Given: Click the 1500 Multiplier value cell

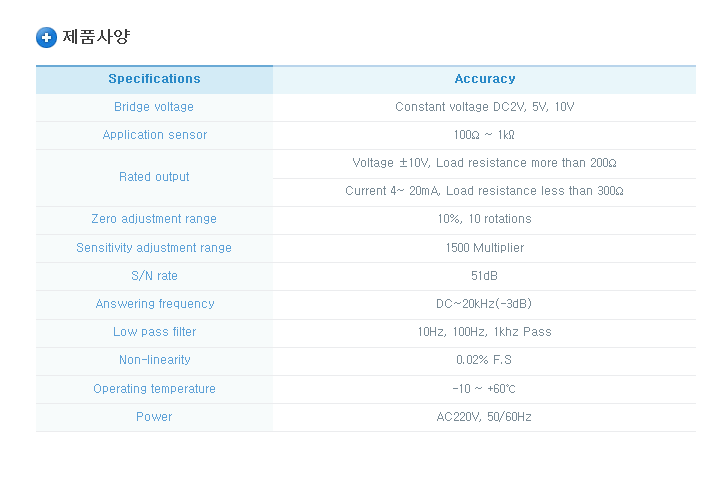Looking at the screenshot, I should click(x=485, y=248).
